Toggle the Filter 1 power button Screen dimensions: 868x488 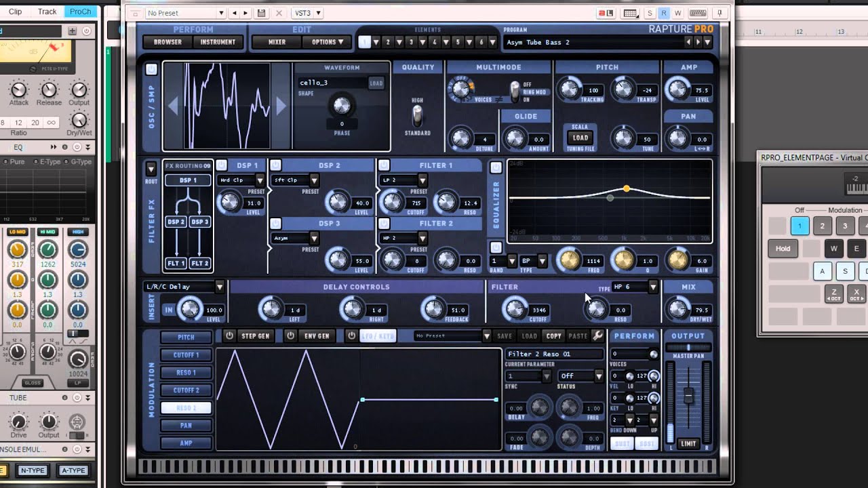[384, 165]
